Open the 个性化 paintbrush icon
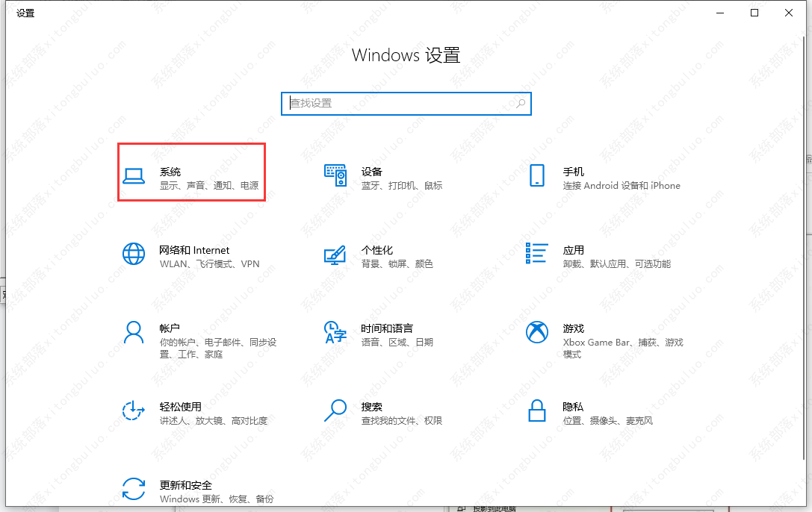812x512 pixels. [x=335, y=255]
